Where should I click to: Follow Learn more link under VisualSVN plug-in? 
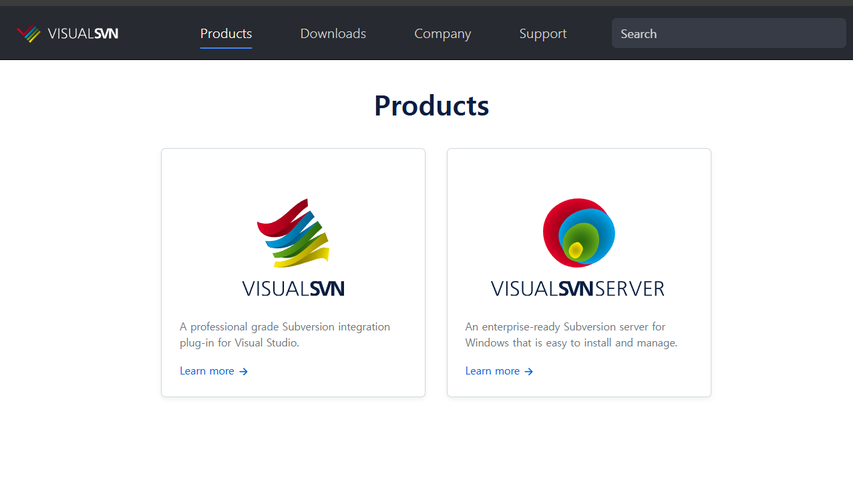point(214,371)
